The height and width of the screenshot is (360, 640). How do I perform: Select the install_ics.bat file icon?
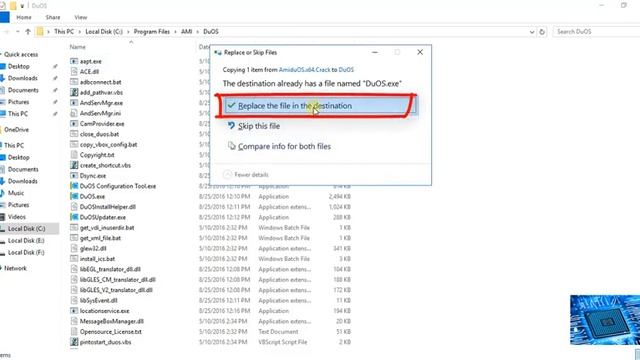(x=74, y=259)
